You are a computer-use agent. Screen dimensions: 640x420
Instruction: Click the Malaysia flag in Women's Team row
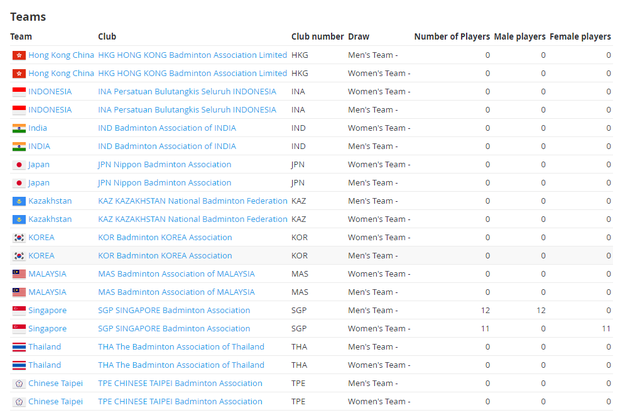(19, 274)
